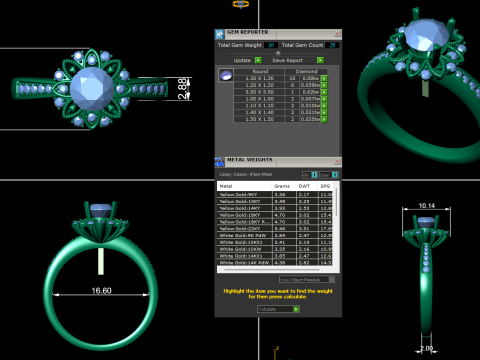Select the Yellow Gold 14KY row

pyautogui.click(x=275, y=208)
